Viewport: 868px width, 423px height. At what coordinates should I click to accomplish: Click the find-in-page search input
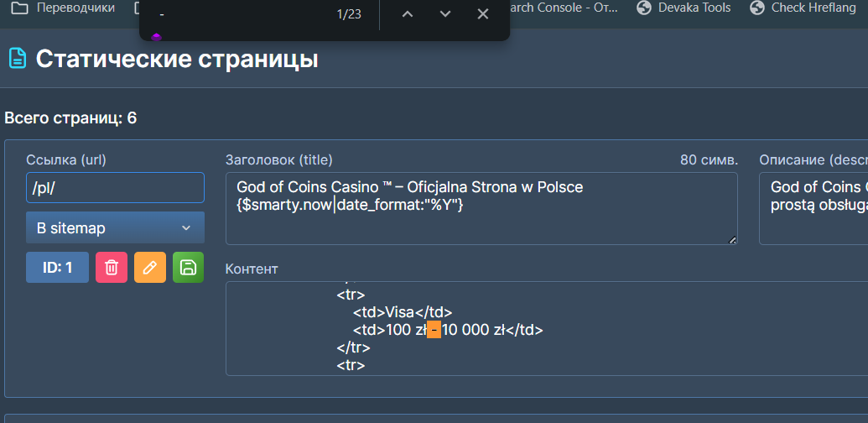click(243, 14)
